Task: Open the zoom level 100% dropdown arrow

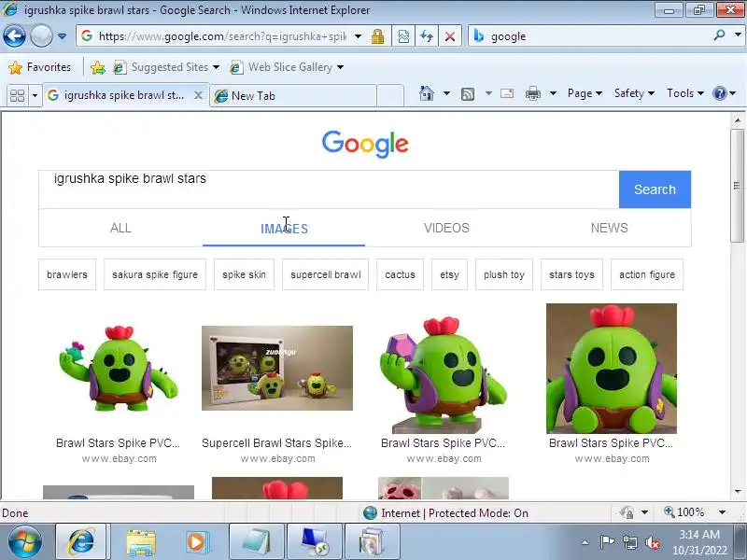Action: tap(722, 512)
